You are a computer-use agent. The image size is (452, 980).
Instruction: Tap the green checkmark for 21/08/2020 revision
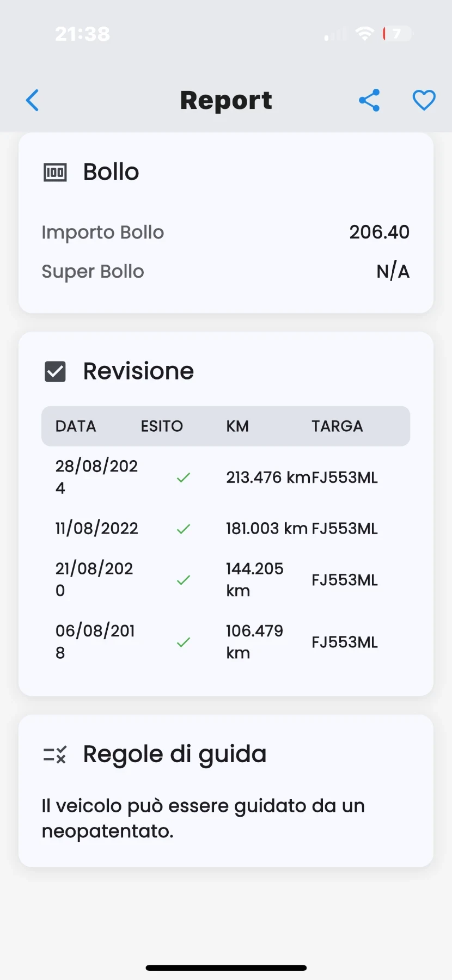coord(184,580)
